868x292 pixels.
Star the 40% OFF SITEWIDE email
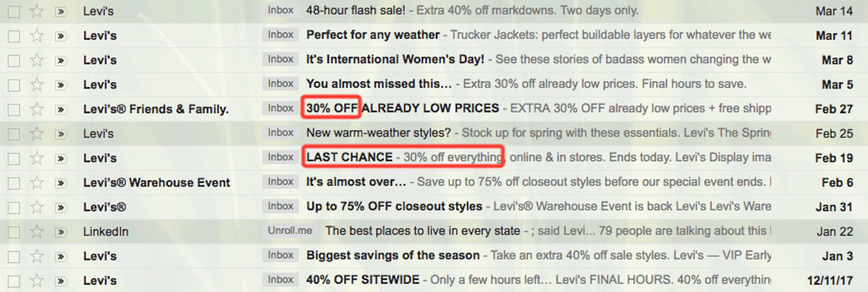click(x=37, y=280)
